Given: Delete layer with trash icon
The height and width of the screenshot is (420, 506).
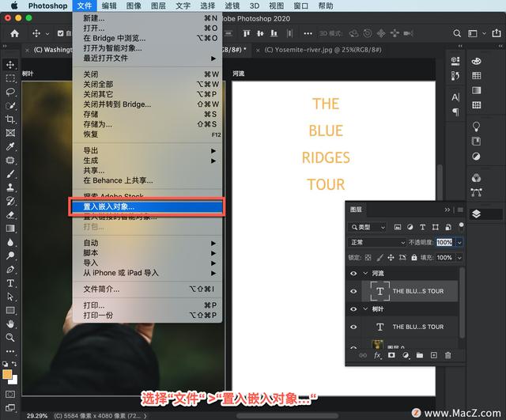Looking at the screenshot, I should (x=448, y=355).
